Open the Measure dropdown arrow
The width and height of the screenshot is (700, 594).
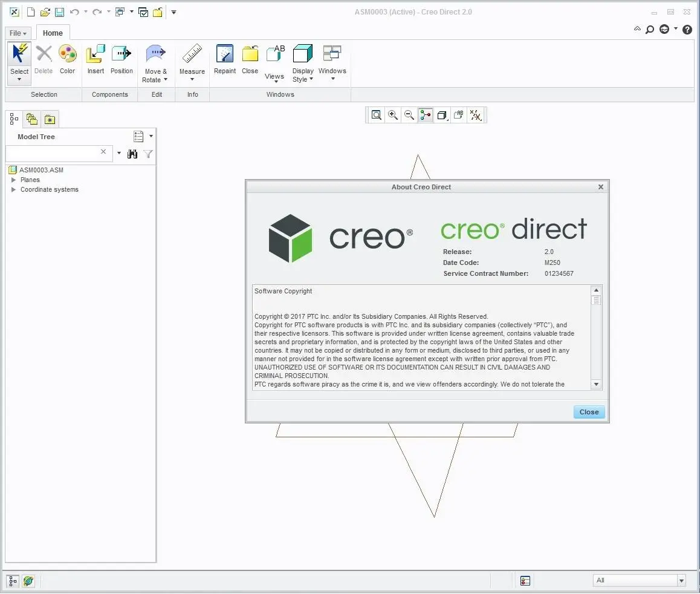pos(192,79)
